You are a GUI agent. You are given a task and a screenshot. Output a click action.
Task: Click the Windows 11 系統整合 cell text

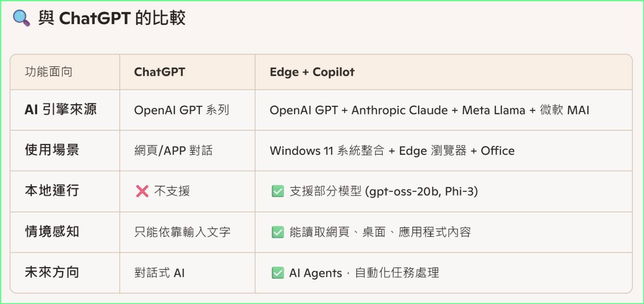pyautogui.click(x=326, y=151)
